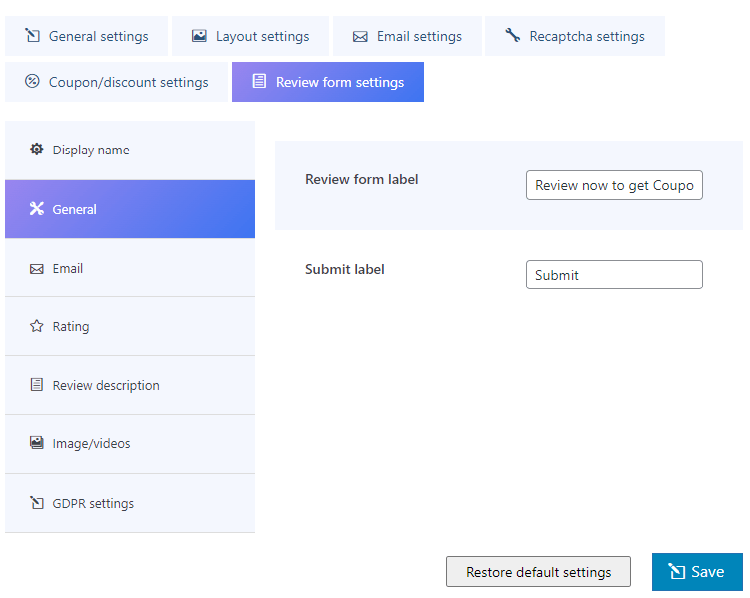
Task: Click the 'Review form label' text
Action: [362, 179]
